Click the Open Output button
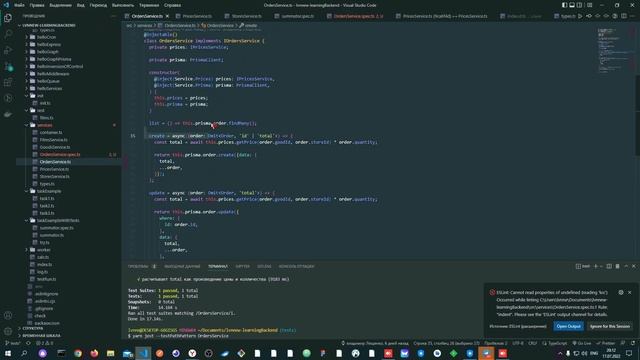Image resolution: width=640 pixels, height=360 pixels. (x=568, y=326)
